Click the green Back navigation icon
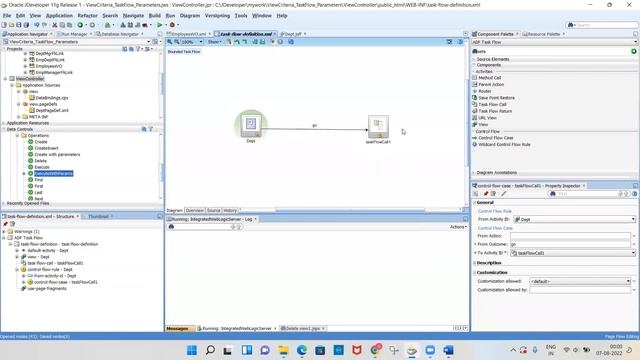The height and width of the screenshot is (360, 640). tap(80, 25)
